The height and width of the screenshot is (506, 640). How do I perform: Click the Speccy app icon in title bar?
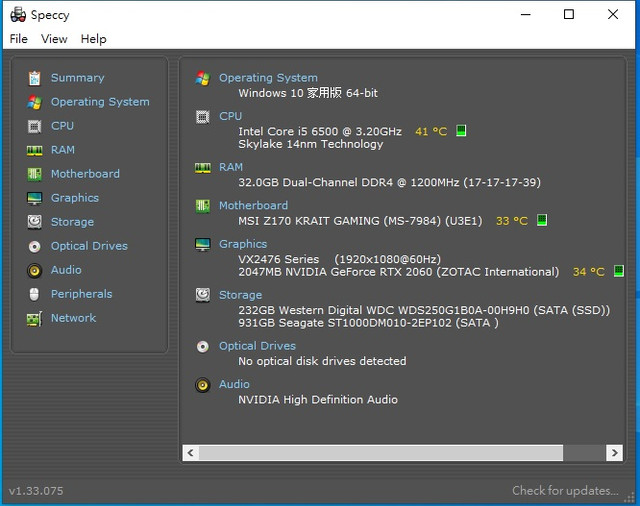(18, 15)
